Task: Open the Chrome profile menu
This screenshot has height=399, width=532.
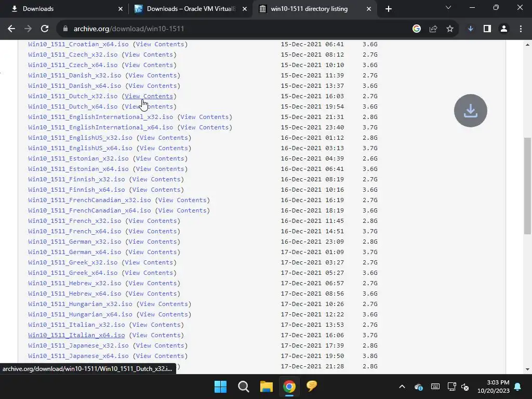Action: [504, 29]
